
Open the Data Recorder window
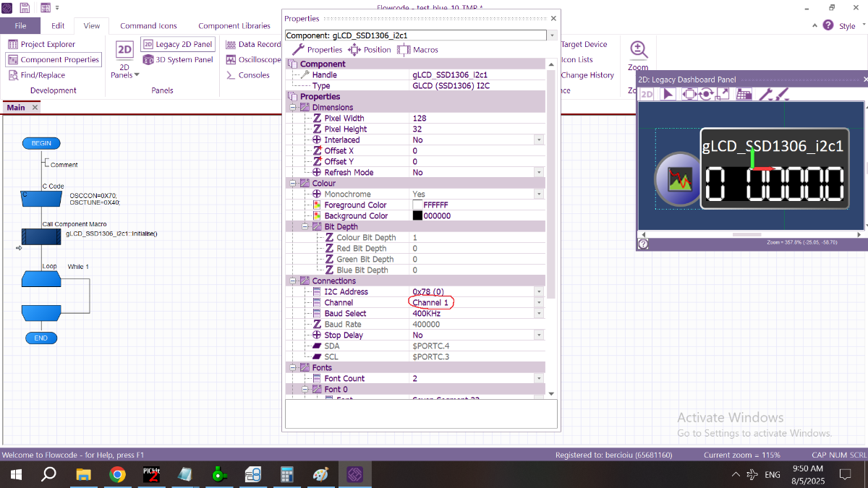[253, 44]
